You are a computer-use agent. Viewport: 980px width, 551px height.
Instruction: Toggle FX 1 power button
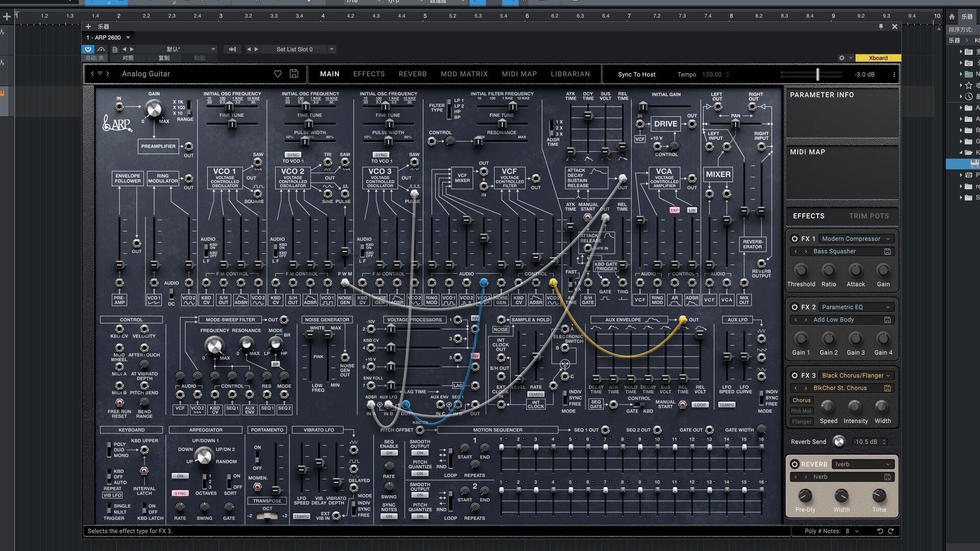794,239
